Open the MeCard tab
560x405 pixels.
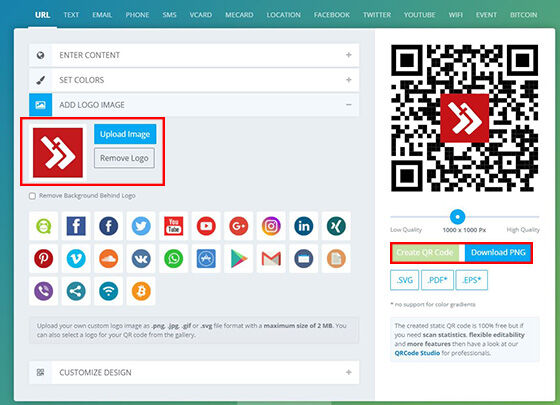tap(239, 15)
